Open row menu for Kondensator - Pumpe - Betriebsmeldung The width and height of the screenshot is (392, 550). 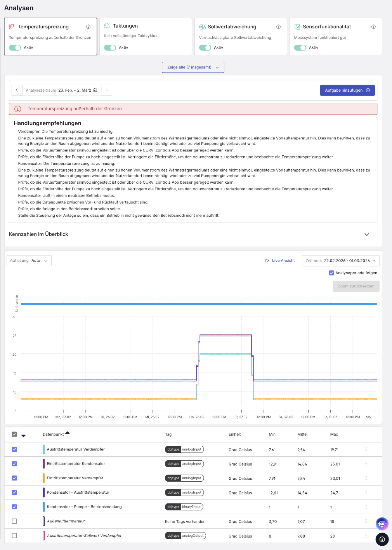tap(366, 507)
